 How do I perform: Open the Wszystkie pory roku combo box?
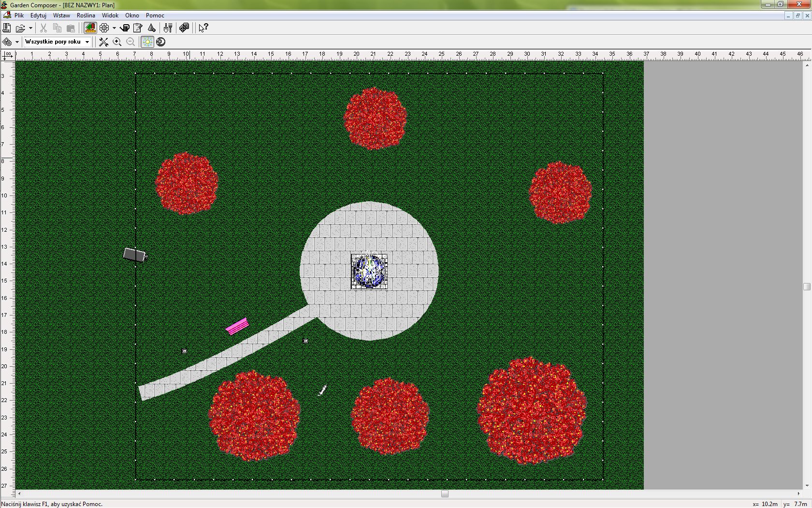57,42
